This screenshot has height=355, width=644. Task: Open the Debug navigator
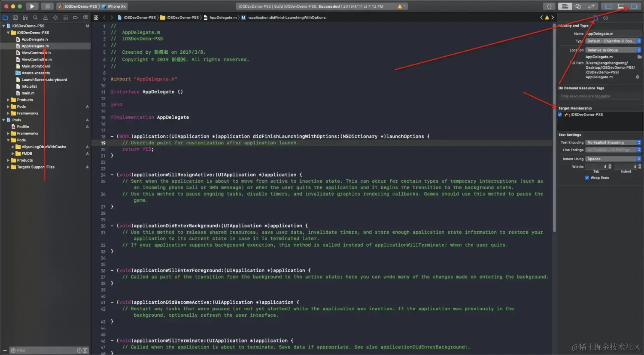[x=65, y=18]
